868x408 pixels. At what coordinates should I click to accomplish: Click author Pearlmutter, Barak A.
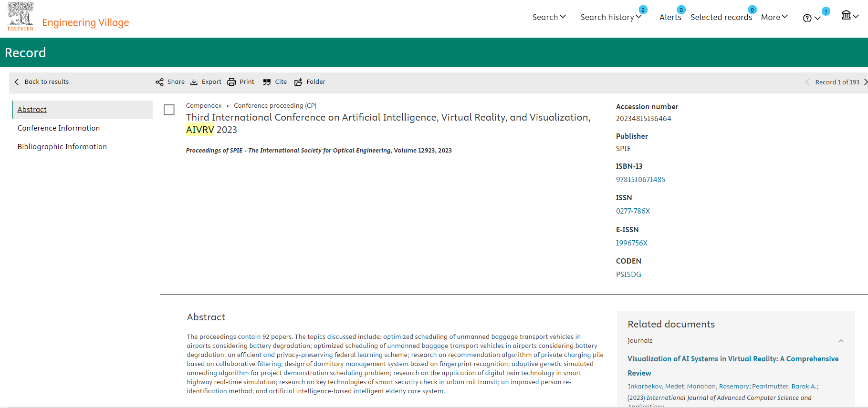point(784,387)
